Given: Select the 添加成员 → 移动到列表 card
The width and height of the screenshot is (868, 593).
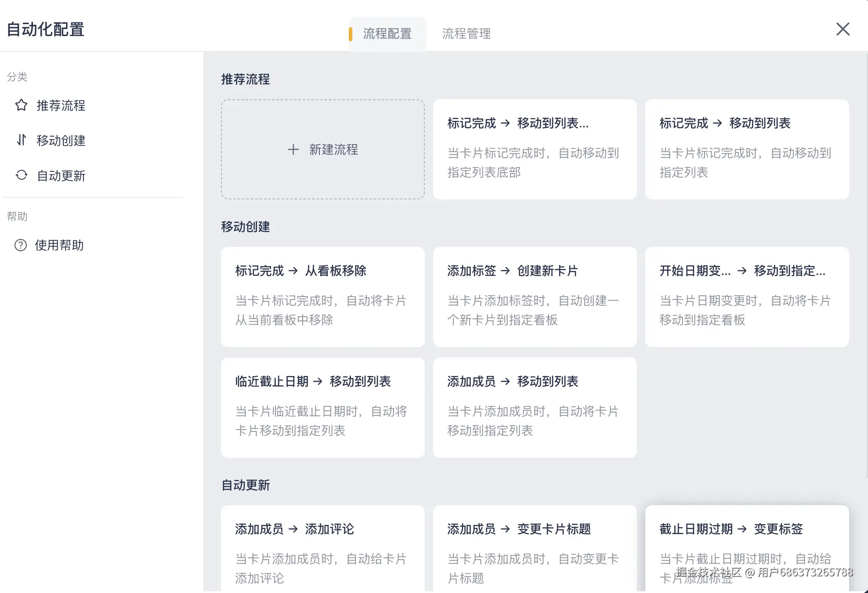Looking at the screenshot, I should tap(535, 407).
